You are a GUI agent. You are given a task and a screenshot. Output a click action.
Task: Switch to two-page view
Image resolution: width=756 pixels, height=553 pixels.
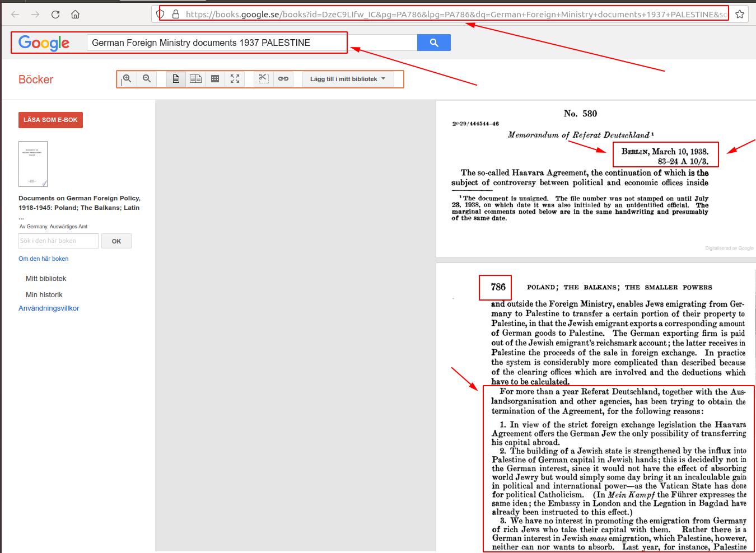pyautogui.click(x=195, y=79)
